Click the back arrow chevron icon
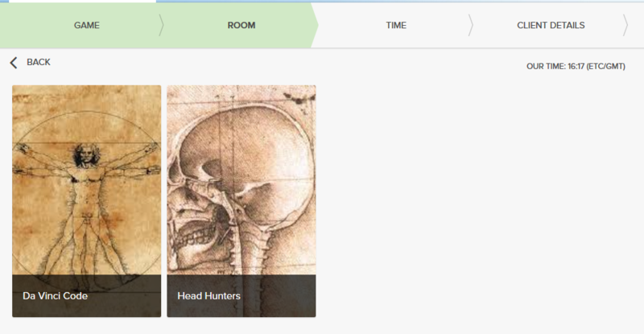This screenshot has height=334, width=644. point(14,63)
